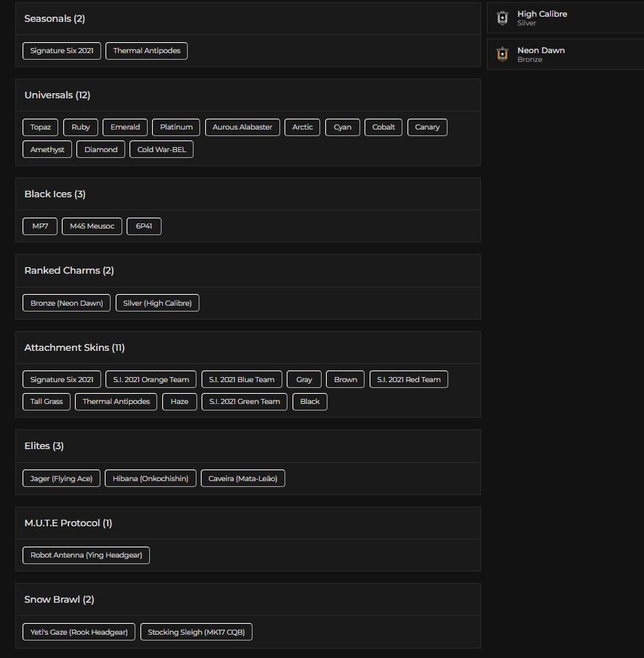Click the Cold War-BEL tag
This screenshot has width=644, height=658.
[x=162, y=150]
